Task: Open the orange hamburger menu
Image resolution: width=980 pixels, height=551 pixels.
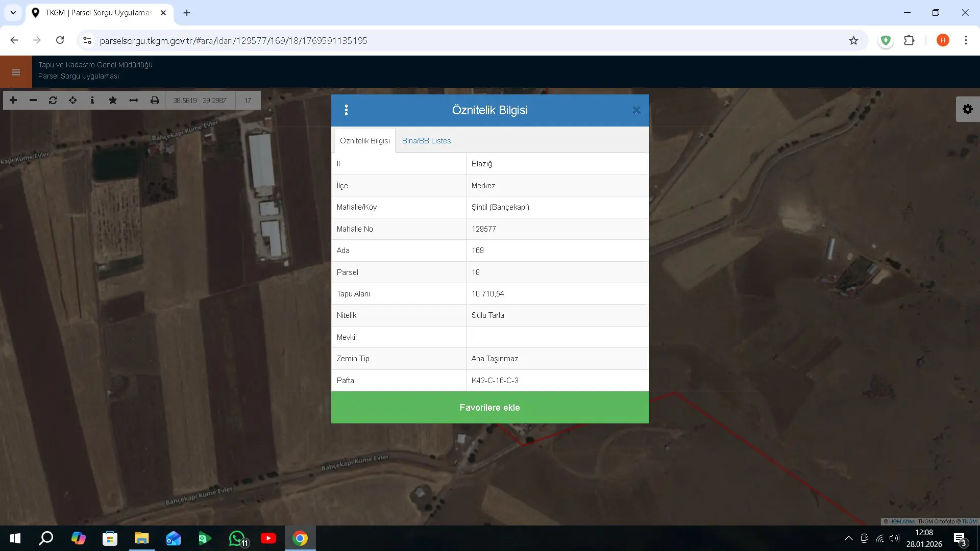Action: [16, 72]
